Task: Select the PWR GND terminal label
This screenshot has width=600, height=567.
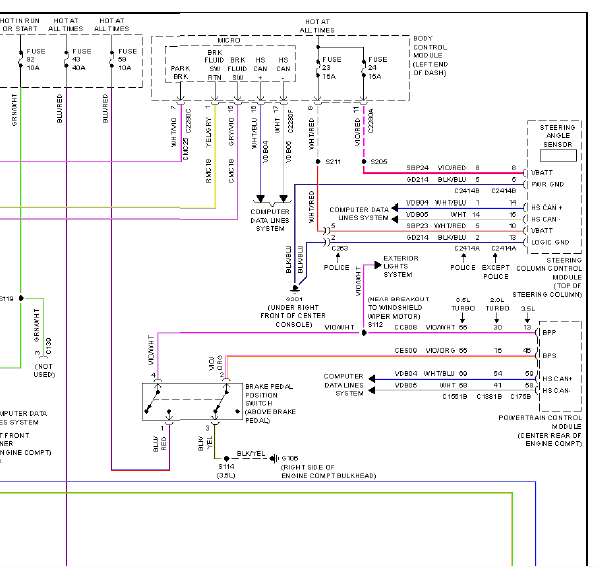Action: pos(548,184)
